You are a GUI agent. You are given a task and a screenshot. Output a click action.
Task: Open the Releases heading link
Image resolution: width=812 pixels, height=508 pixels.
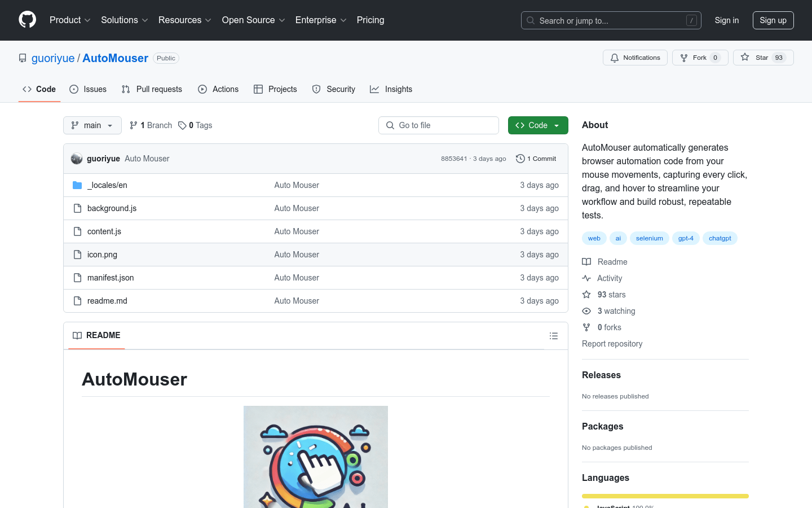click(x=601, y=375)
